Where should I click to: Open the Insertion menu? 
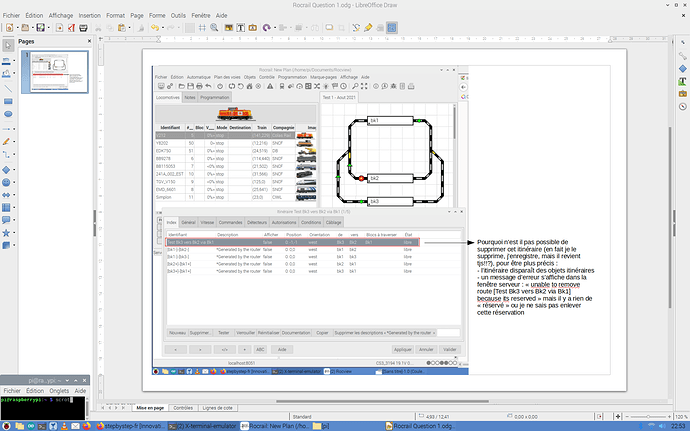pos(90,15)
